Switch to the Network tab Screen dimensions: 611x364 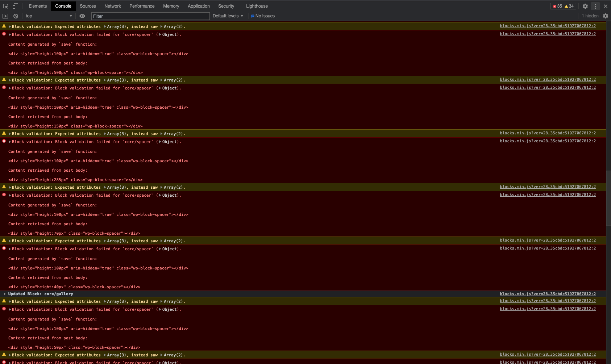(113, 6)
